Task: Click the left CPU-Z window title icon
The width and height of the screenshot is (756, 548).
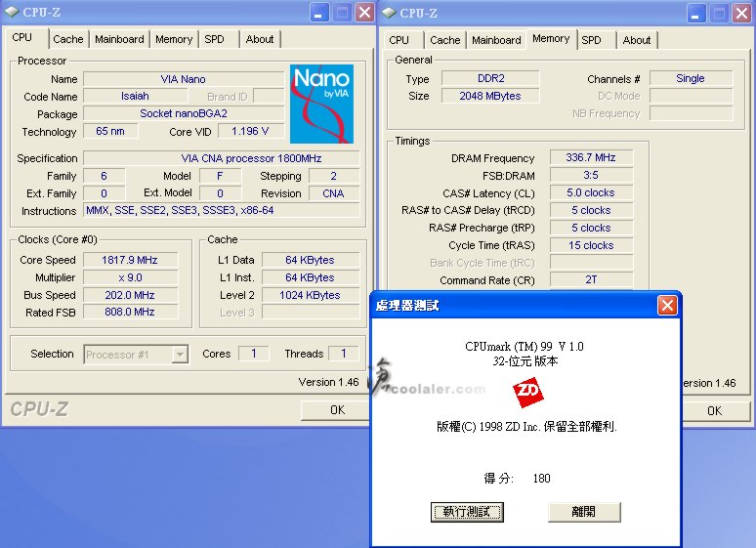Action: coord(12,12)
